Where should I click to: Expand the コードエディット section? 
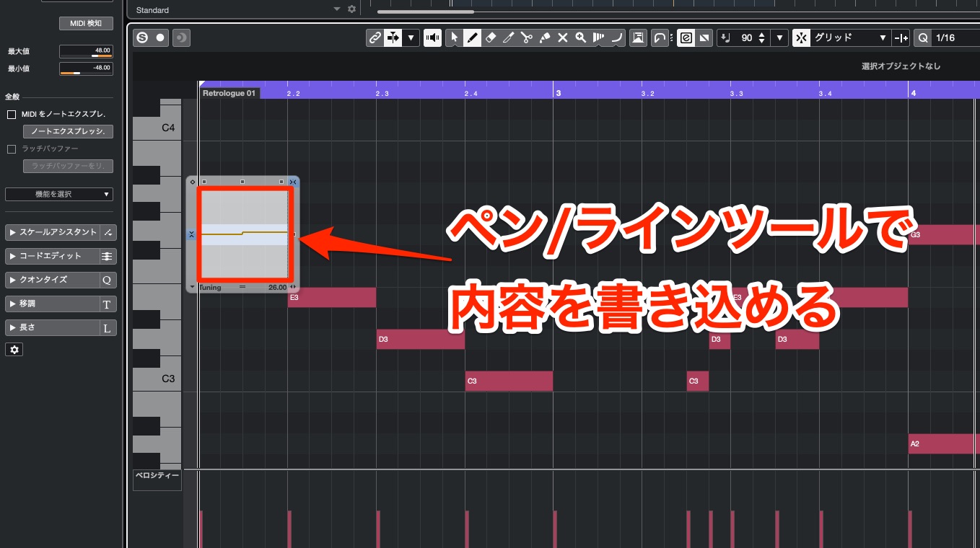(x=52, y=256)
